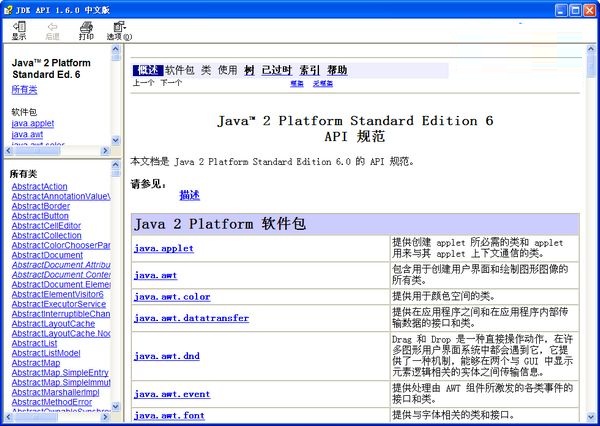Viewport: 600px width, 426px height.
Task: Open AbstractListModel in the class list
Action: [46, 353]
